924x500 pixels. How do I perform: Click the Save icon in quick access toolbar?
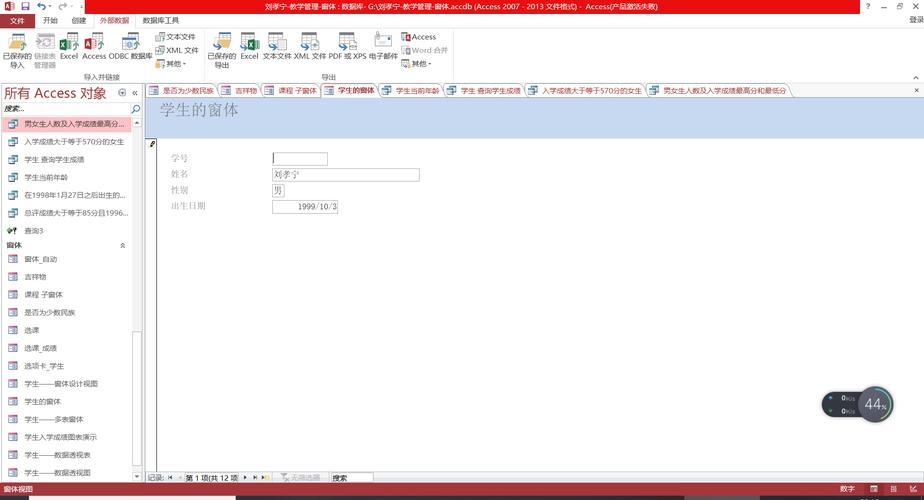tap(25, 6)
